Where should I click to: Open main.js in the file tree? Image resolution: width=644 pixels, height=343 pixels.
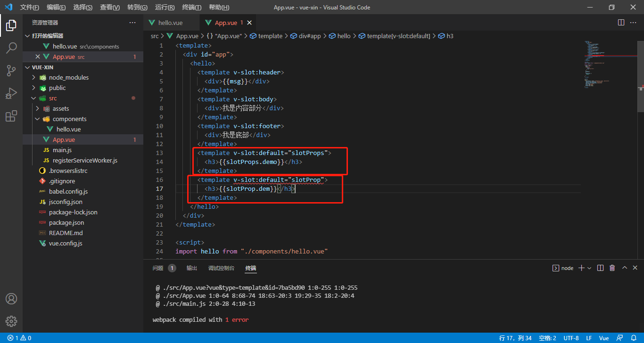[83, 150]
